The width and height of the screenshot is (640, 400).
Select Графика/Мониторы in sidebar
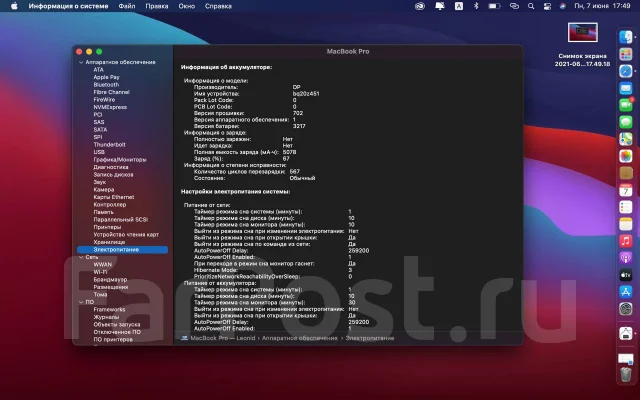120,160
